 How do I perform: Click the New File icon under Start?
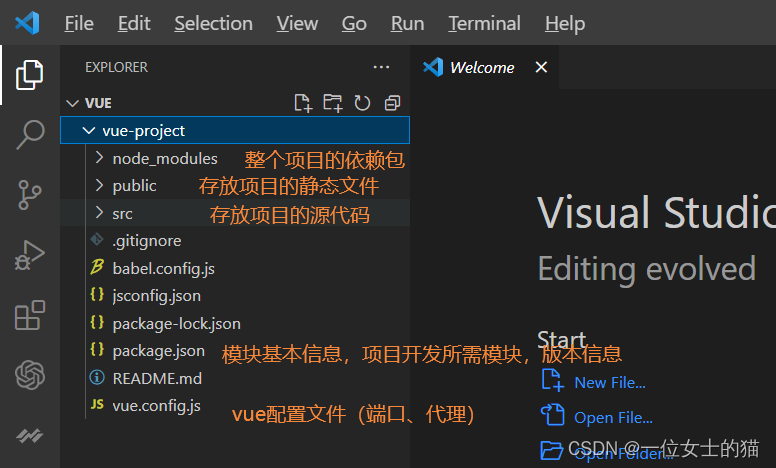click(552, 380)
